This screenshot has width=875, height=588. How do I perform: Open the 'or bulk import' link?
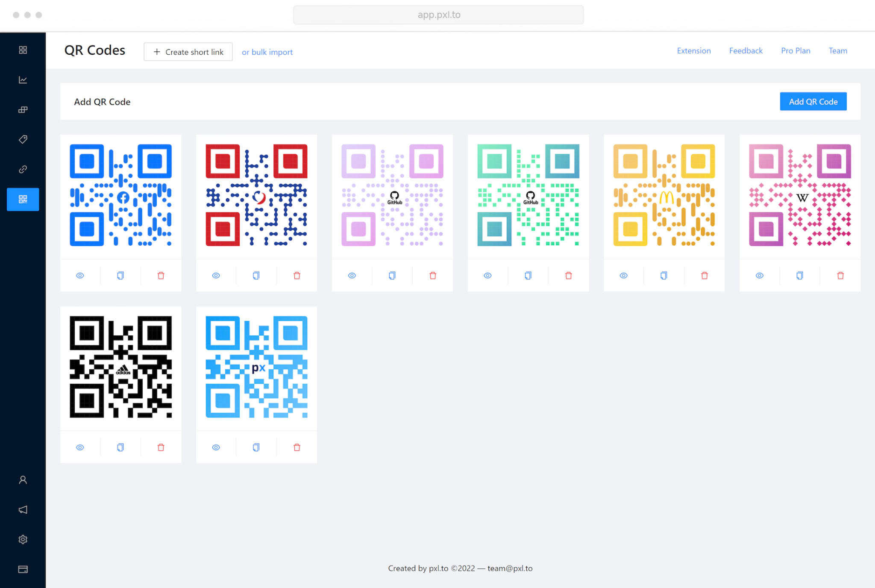pos(267,52)
